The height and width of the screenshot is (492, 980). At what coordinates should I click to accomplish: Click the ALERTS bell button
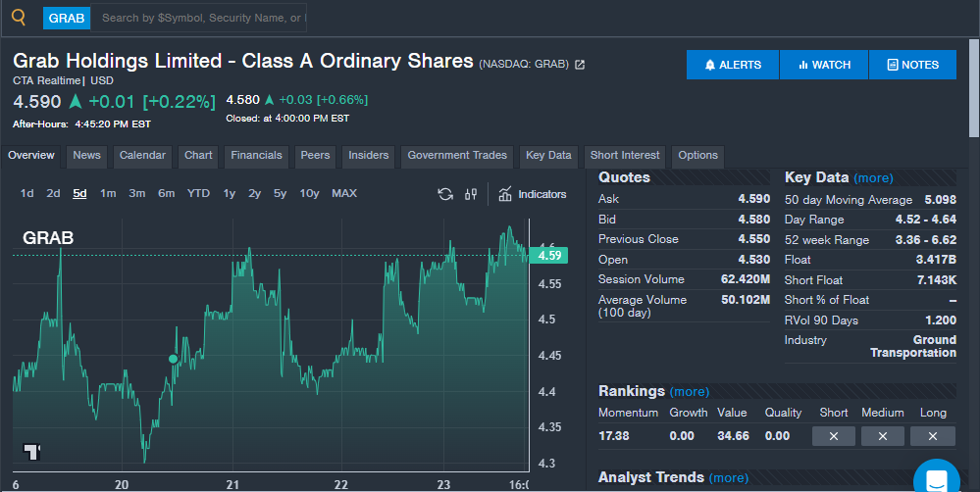pos(733,65)
